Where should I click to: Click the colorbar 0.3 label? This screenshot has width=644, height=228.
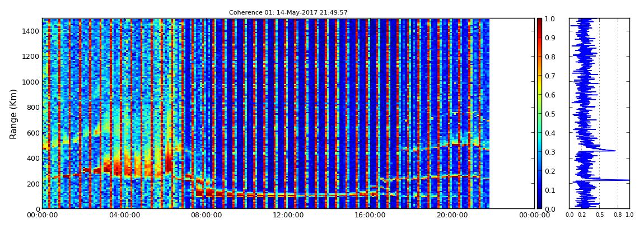tap(550, 152)
